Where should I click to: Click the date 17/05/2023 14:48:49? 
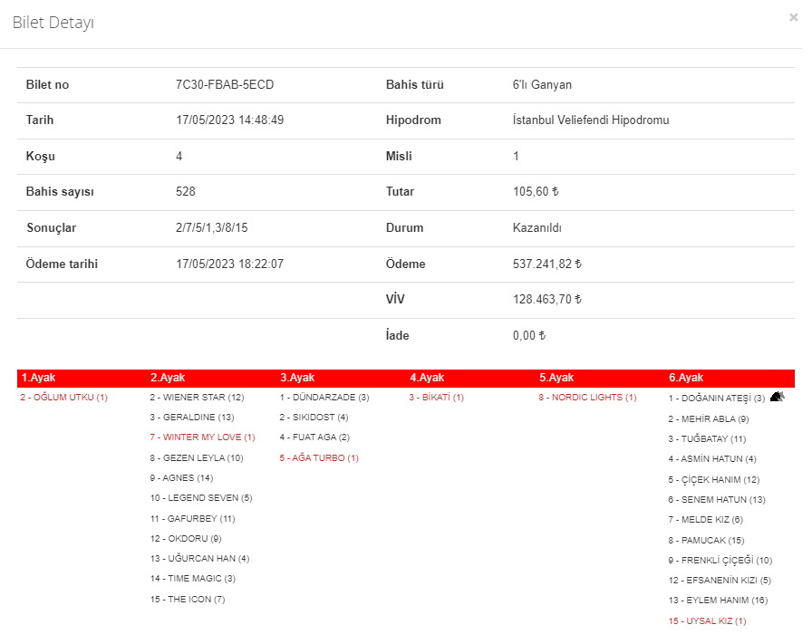click(x=230, y=120)
